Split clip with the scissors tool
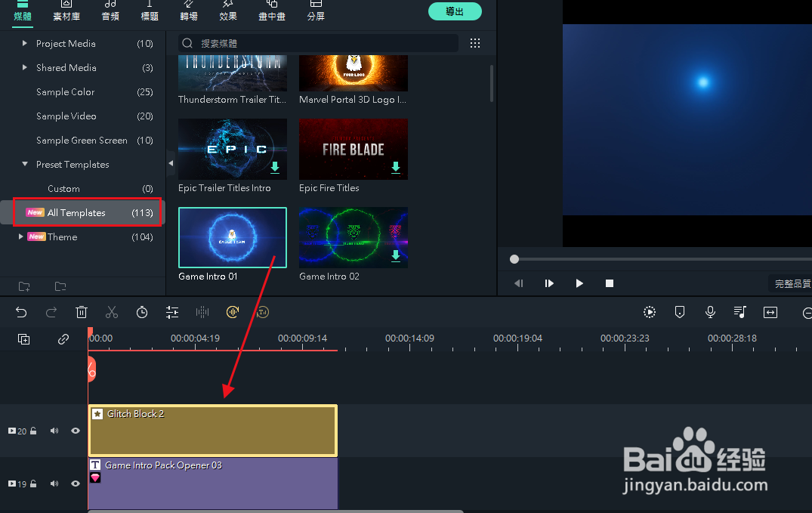Image resolution: width=812 pixels, height=513 pixels. pos(112,312)
